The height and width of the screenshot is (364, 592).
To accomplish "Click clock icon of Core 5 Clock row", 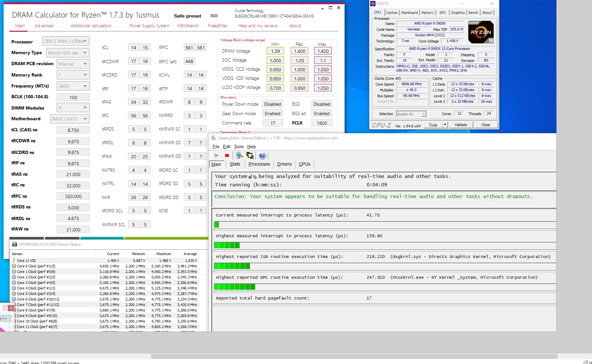I will tap(14, 294).
